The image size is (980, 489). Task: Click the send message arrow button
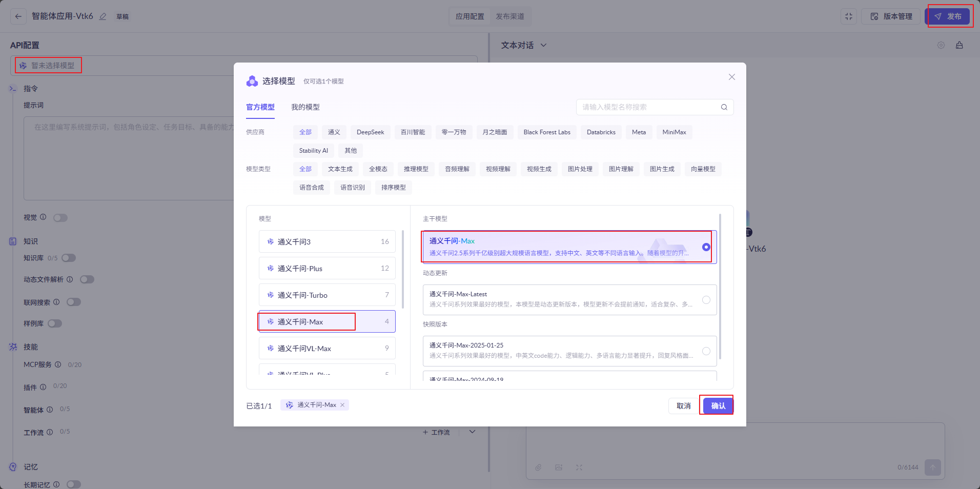[933, 467]
